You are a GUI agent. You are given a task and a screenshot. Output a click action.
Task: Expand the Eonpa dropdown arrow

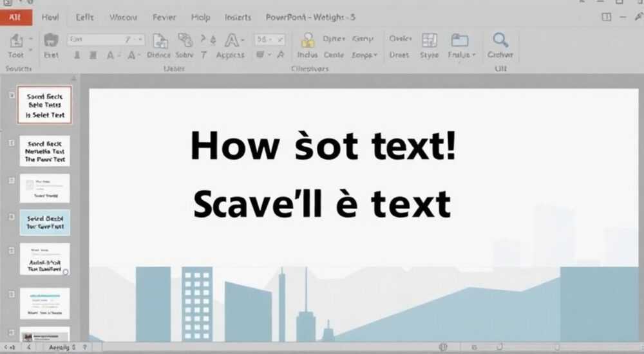click(x=375, y=55)
